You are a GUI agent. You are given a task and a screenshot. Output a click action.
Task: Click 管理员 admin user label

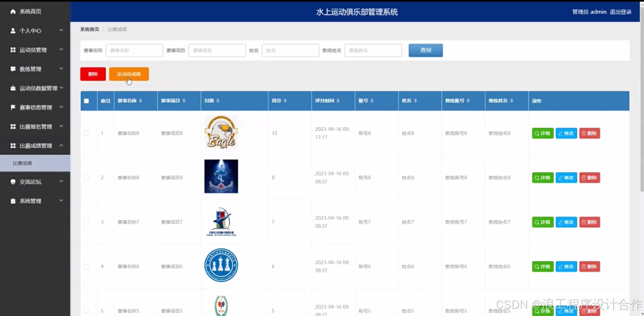(589, 12)
